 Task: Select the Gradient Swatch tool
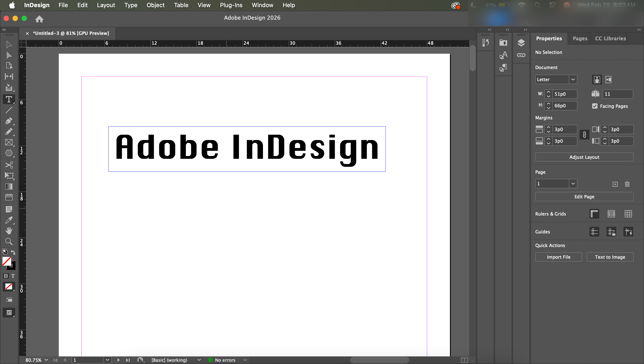click(9, 186)
